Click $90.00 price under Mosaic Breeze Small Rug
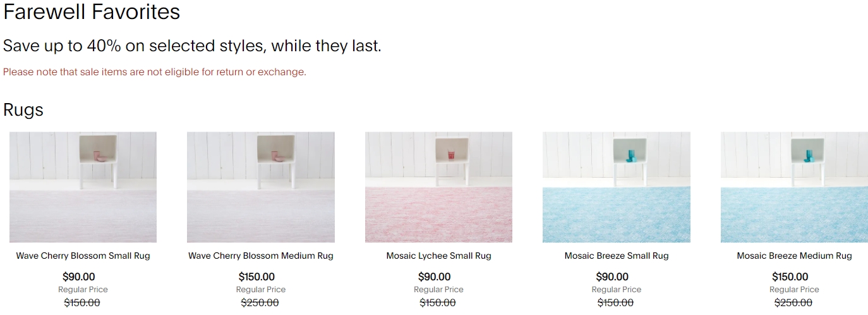Screen dimensions: 868x315 [x=612, y=277]
